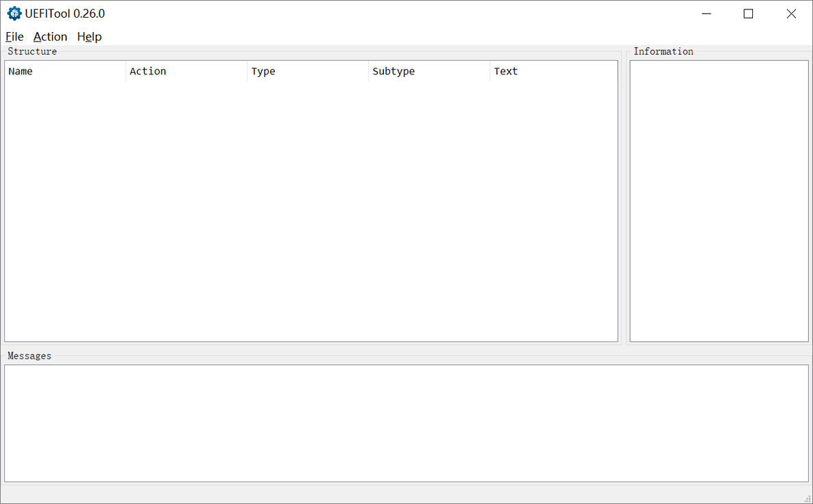
Task: Open the Help menu
Action: pyautogui.click(x=89, y=37)
